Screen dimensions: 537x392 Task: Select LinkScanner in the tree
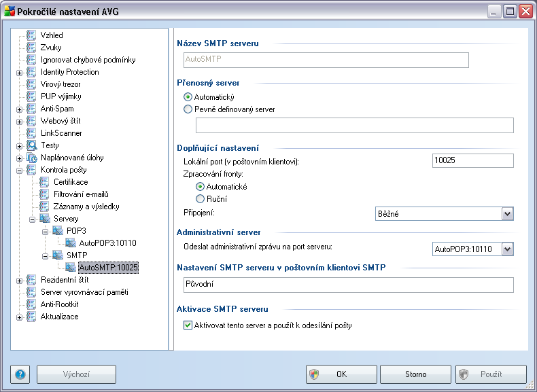[61, 133]
